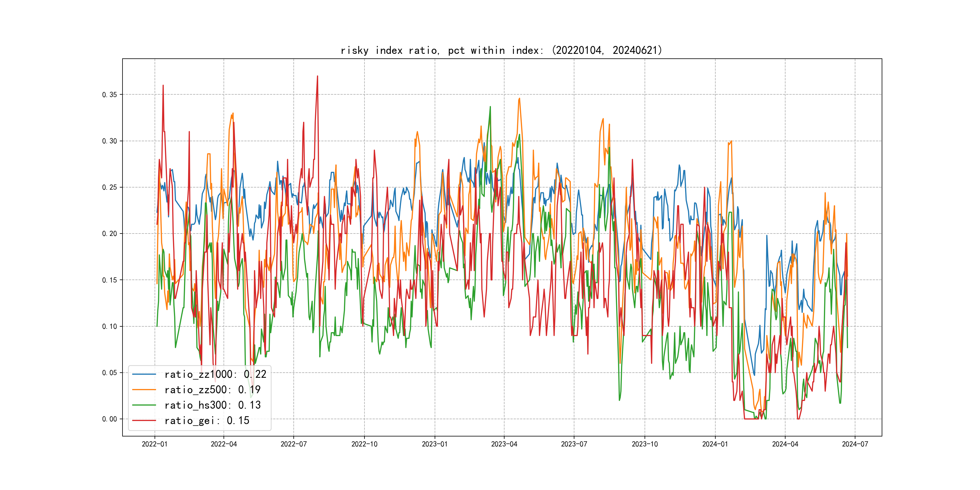Select the ratio_zz1000: 0.22 legend label

(x=215, y=374)
